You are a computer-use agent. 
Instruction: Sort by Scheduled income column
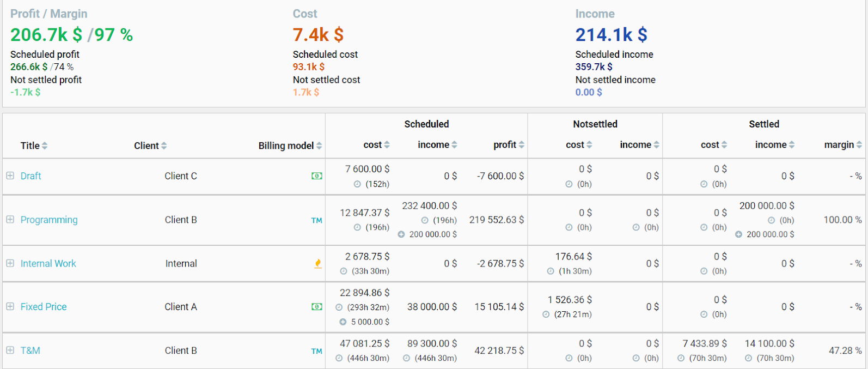(x=438, y=144)
